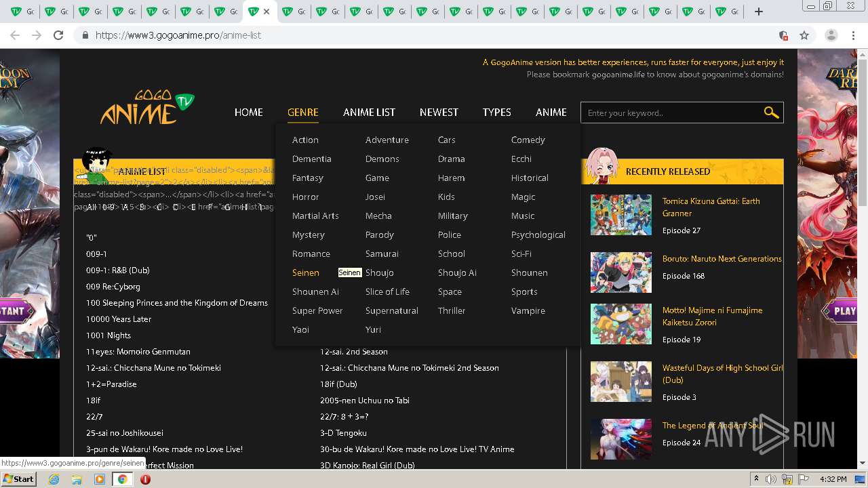
Task: Click the search magnifier icon
Action: 771,113
